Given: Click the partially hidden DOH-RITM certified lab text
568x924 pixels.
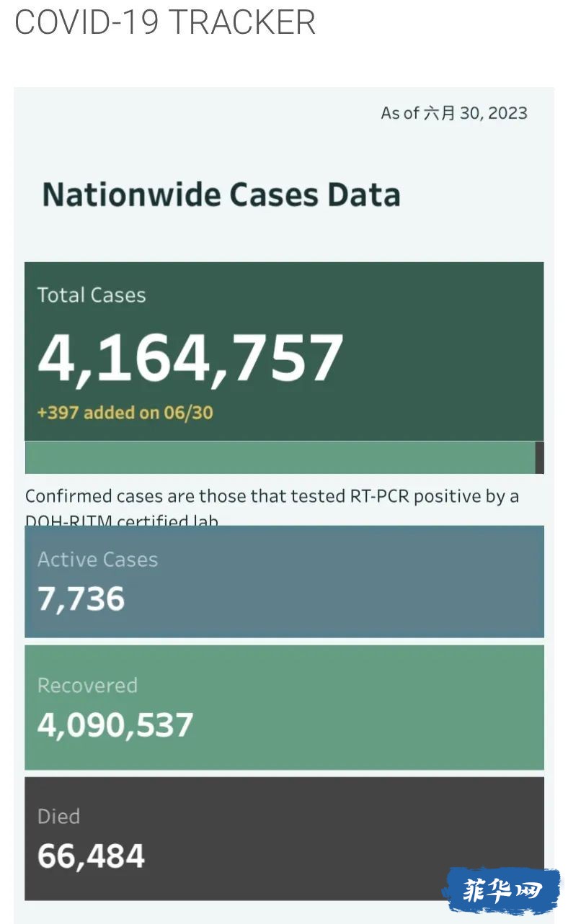Looking at the screenshot, I should (122, 520).
